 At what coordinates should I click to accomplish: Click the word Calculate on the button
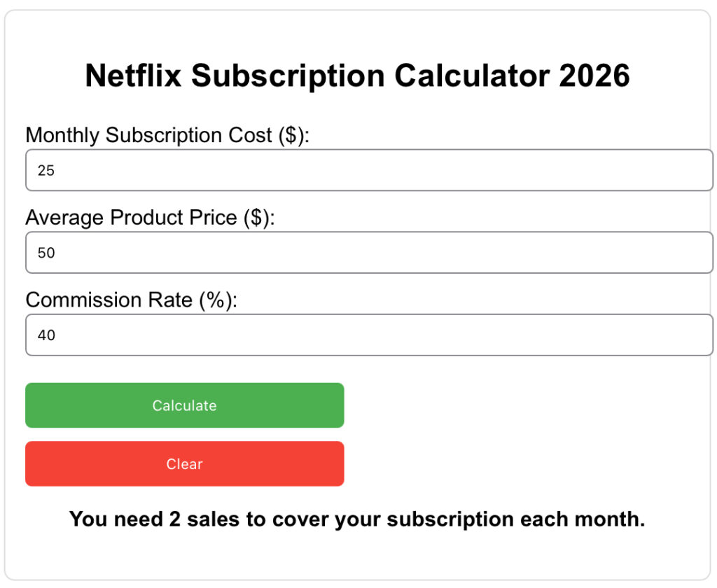(x=184, y=405)
